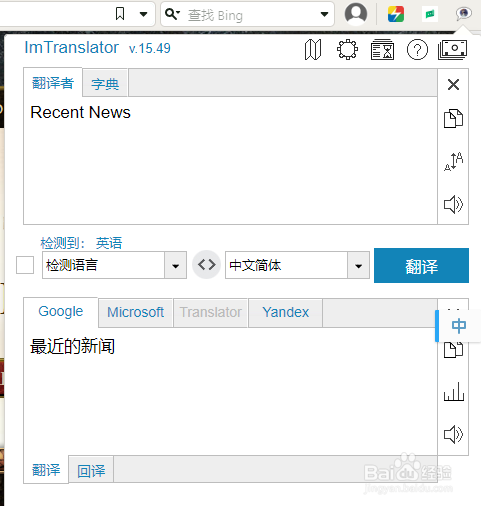Change font size of source text
The height and width of the screenshot is (506, 481).
click(x=453, y=161)
